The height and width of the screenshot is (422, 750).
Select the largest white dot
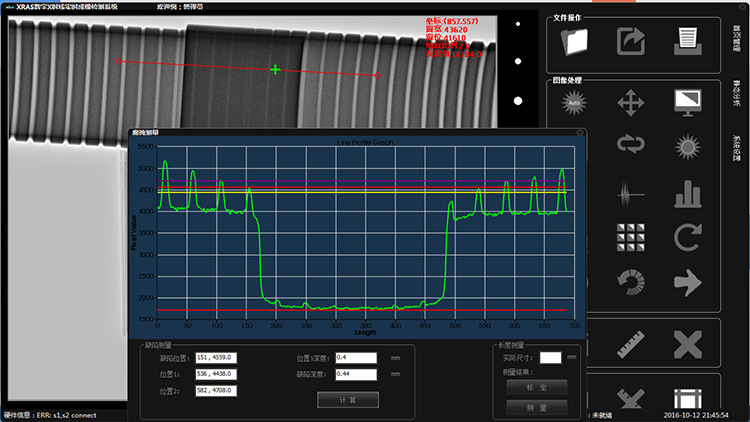[x=518, y=101]
